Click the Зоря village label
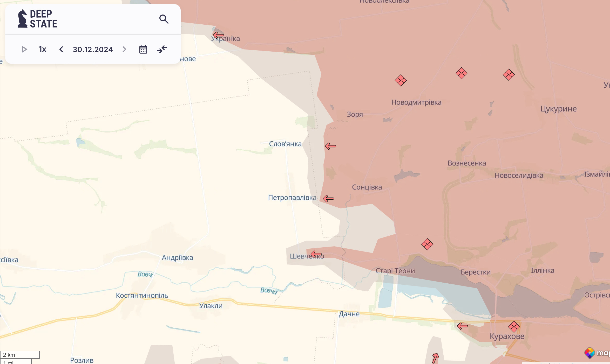This screenshot has width=610, height=364. point(355,114)
